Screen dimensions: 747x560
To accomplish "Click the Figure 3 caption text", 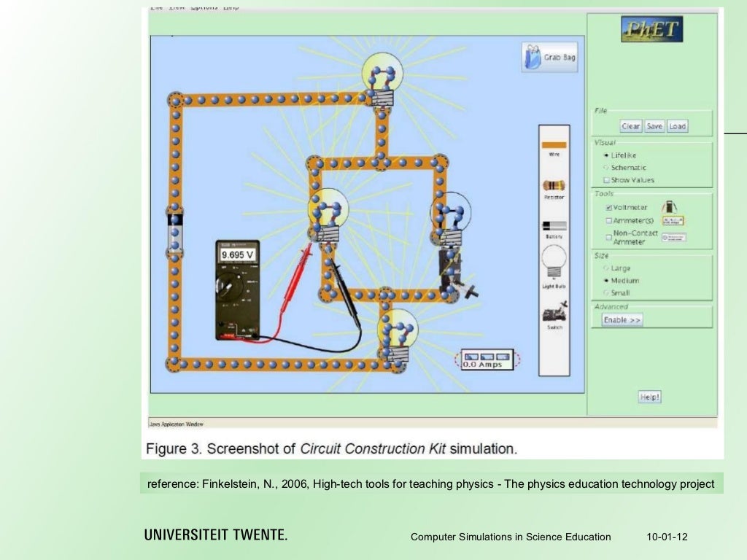I will 332,448.
